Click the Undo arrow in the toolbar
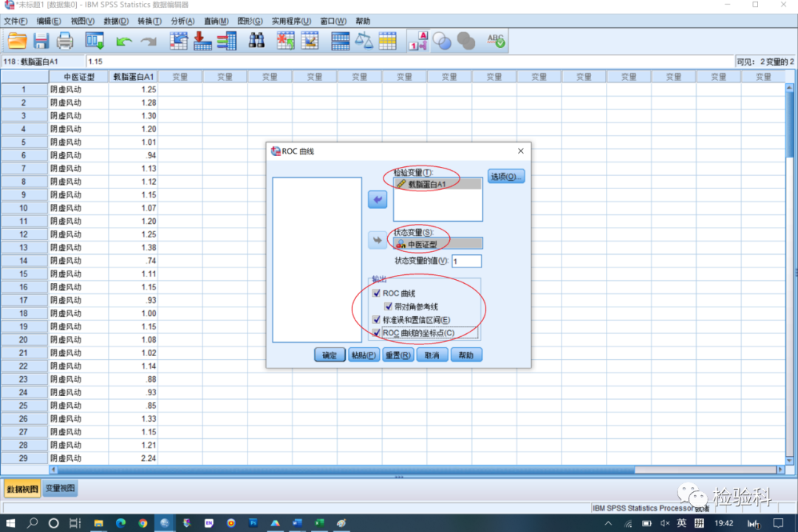This screenshot has height=532, width=798. coord(123,41)
